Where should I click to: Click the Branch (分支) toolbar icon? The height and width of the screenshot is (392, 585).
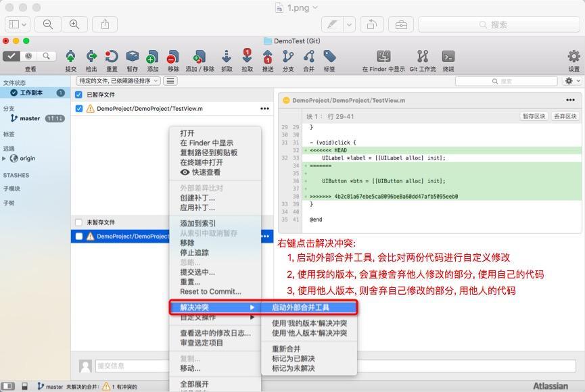(288, 57)
